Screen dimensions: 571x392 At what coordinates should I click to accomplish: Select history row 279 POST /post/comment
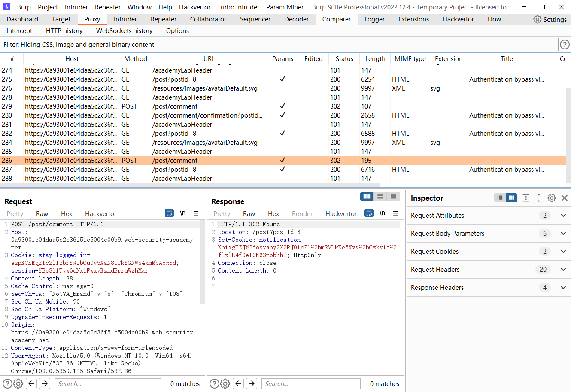tap(283, 106)
